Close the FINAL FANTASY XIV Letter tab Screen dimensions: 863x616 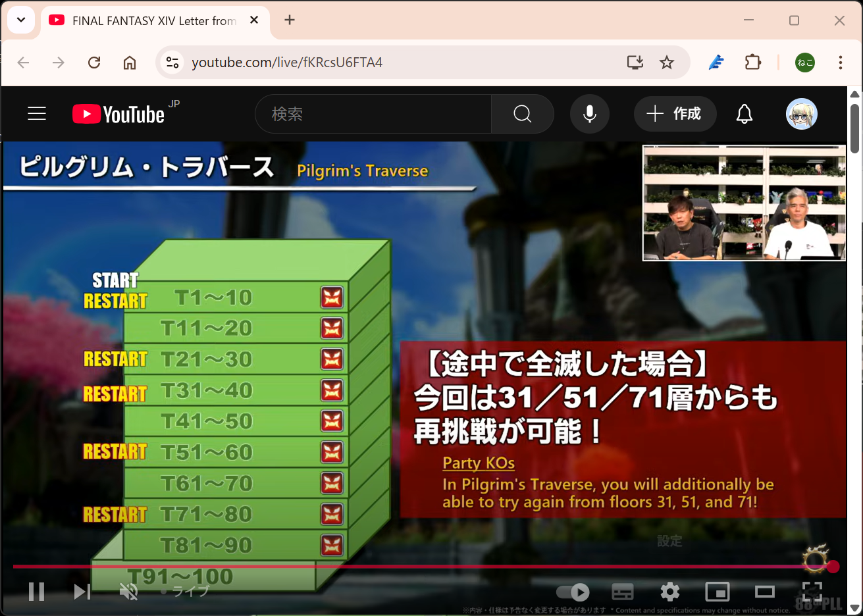(x=254, y=20)
